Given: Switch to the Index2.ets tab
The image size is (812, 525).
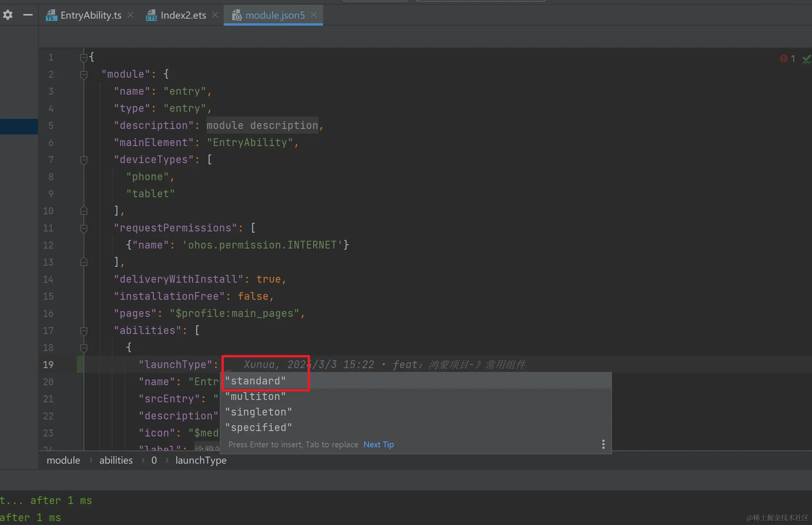Looking at the screenshot, I should pos(183,15).
